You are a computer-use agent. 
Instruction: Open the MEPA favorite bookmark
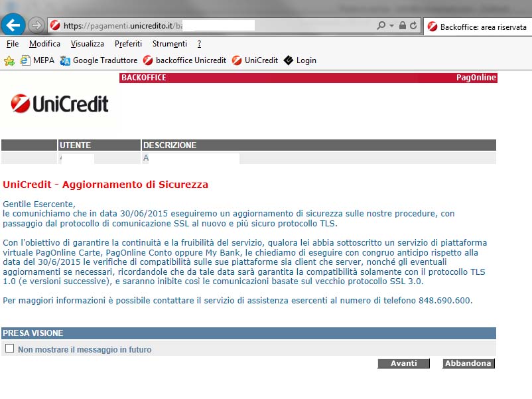37,60
